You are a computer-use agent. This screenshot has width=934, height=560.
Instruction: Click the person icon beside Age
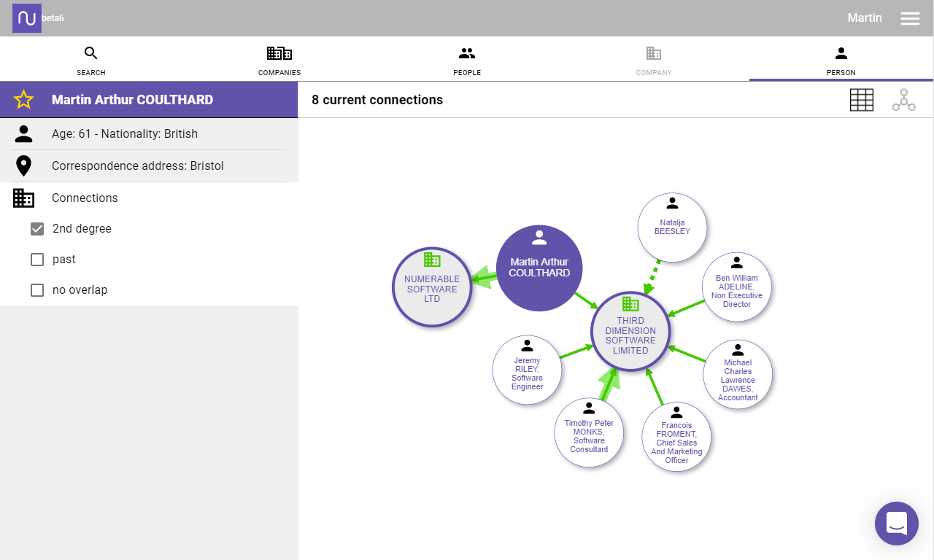(24, 134)
